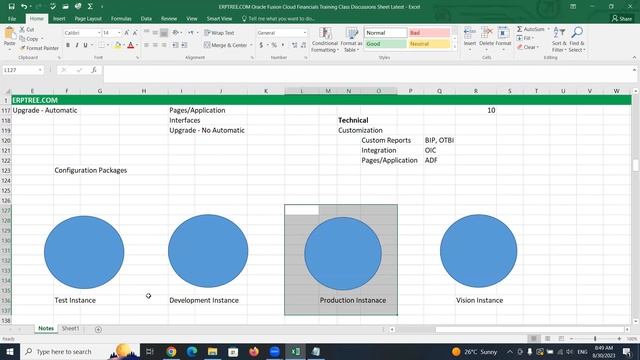
Task: Open Find & Select magnifier menu
Action: pos(577,39)
